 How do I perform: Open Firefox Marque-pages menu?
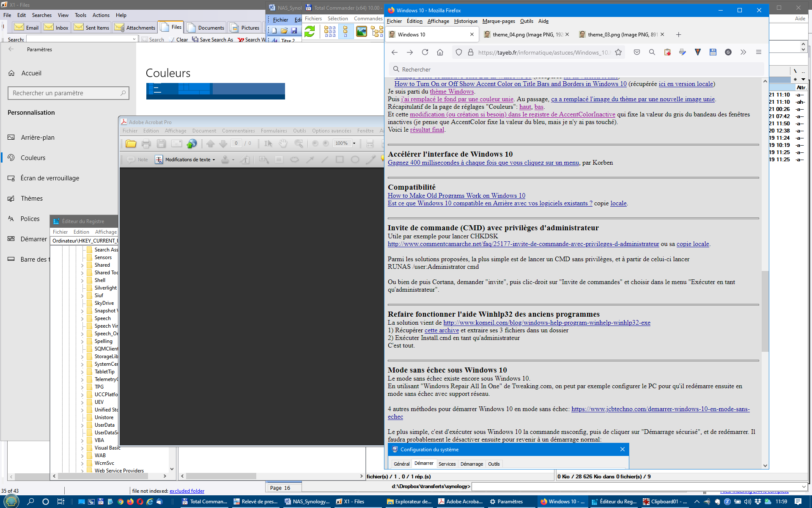pos(499,21)
